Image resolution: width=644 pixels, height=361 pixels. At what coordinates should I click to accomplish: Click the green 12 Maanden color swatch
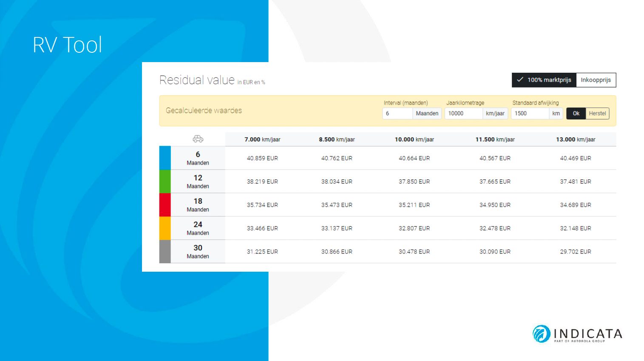tap(165, 182)
